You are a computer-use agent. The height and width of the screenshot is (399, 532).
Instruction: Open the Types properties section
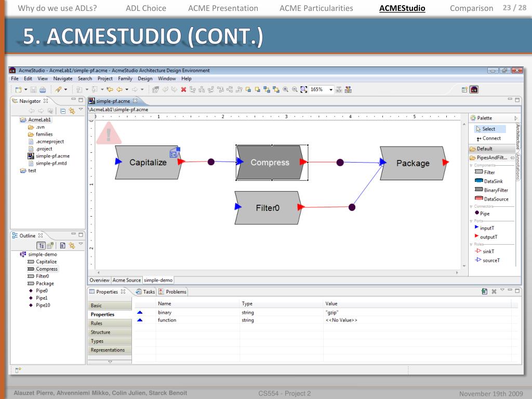pyautogui.click(x=110, y=341)
